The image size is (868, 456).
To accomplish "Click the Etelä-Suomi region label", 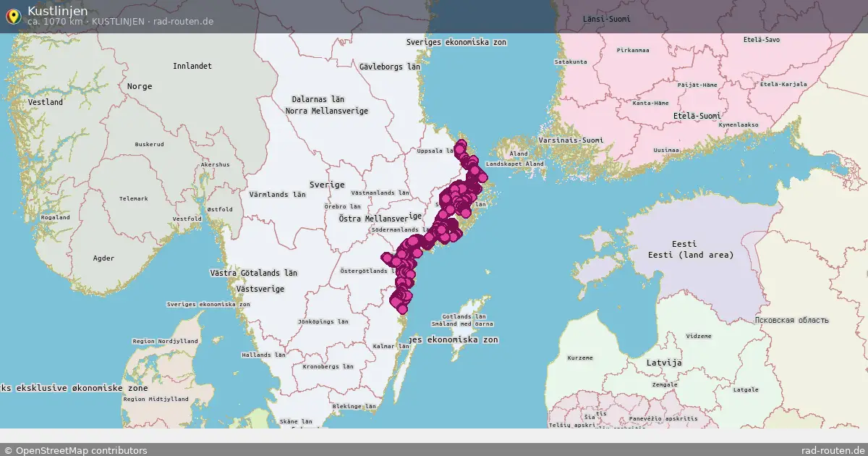I will pyautogui.click(x=697, y=116).
